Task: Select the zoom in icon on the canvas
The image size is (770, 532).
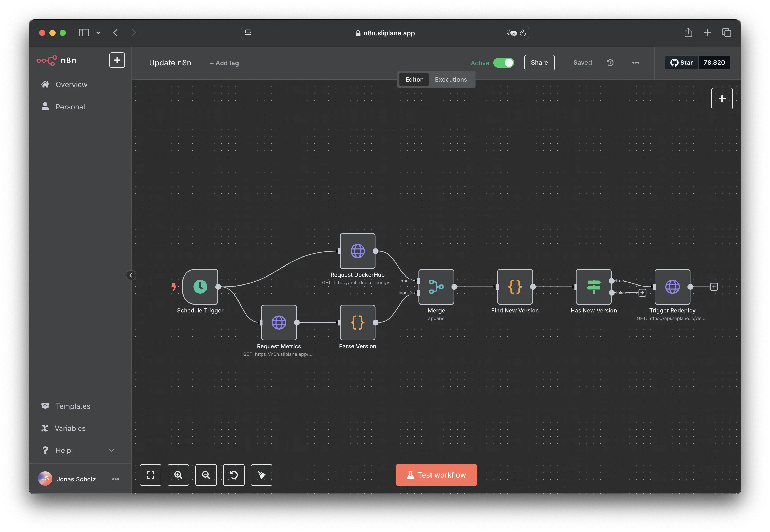Action: click(x=178, y=475)
